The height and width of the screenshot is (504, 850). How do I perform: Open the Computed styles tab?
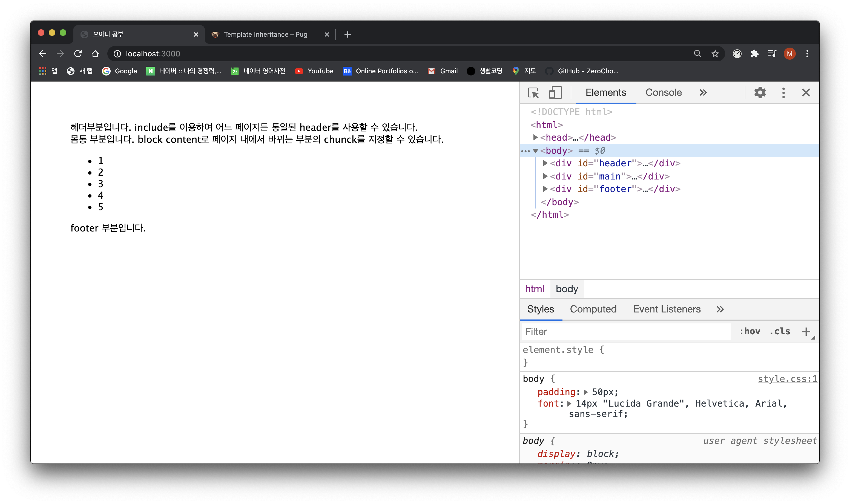click(593, 309)
